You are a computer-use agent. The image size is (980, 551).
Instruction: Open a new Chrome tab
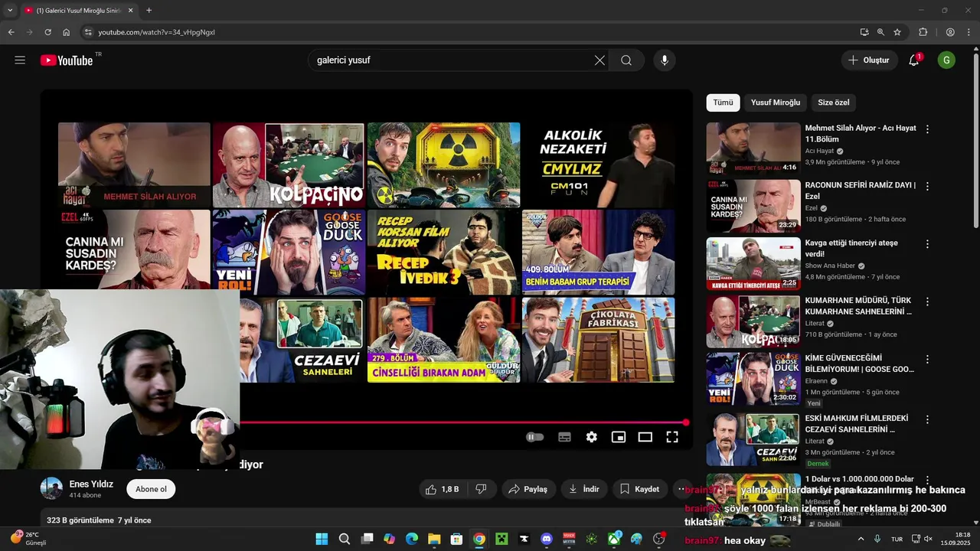(149, 10)
